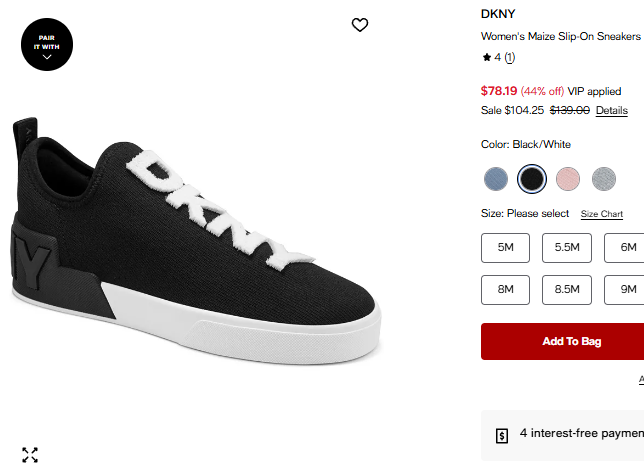
Task: Open the review count link
Action: 509,57
